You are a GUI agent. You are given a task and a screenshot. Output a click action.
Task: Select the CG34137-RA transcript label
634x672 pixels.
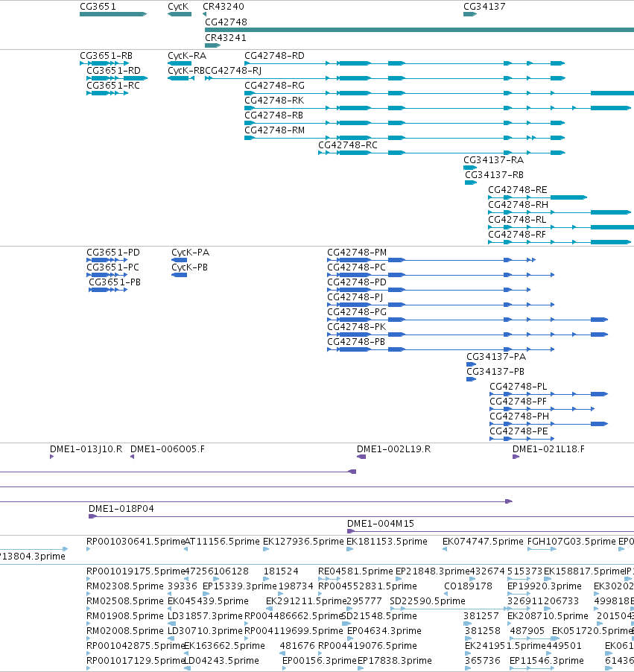[493, 160]
